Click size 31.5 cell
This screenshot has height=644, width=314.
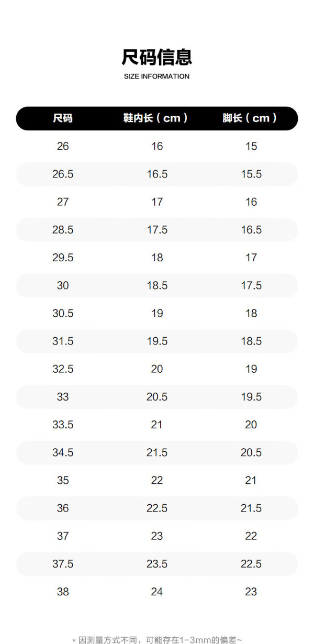(x=63, y=341)
